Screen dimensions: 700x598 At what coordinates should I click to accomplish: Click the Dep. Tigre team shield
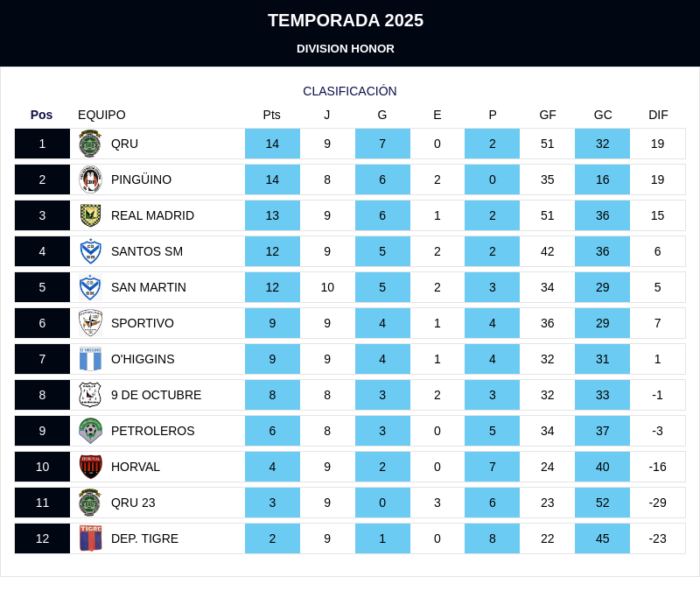[90, 538]
